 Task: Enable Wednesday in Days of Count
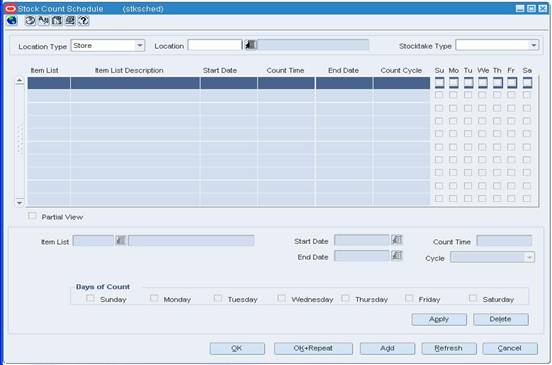point(281,298)
